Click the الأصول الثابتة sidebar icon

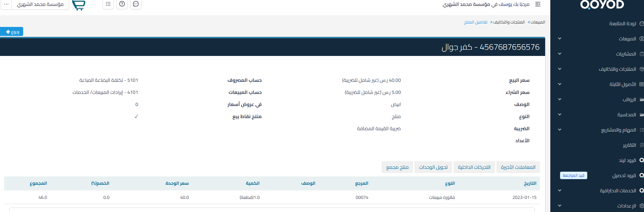coord(642,84)
